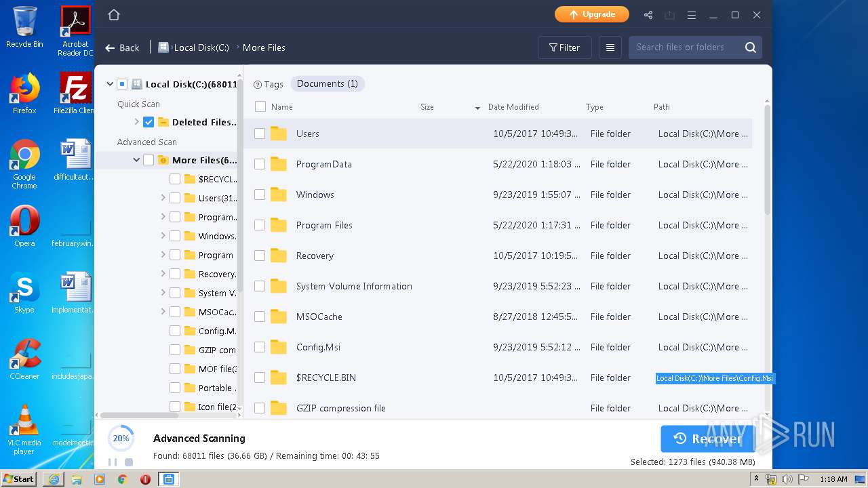Click More Files in breadcrumb
This screenshot has width=868, height=488.
point(264,47)
